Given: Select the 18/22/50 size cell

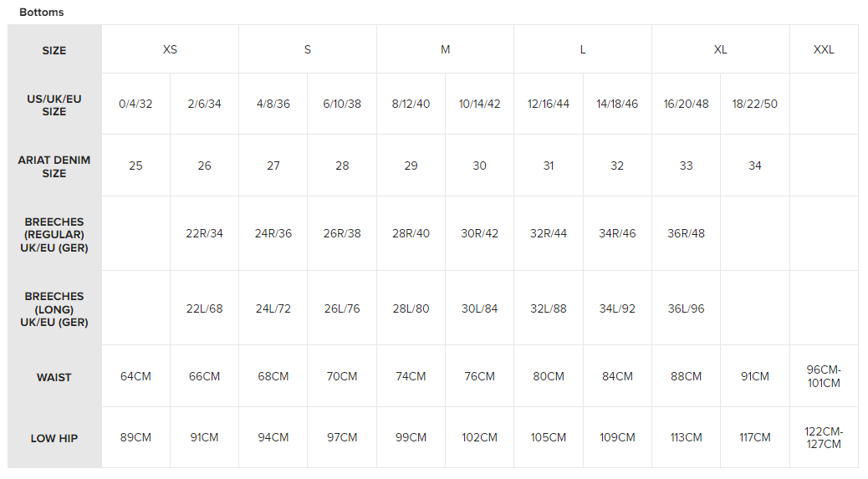Looking at the screenshot, I should (x=754, y=104).
